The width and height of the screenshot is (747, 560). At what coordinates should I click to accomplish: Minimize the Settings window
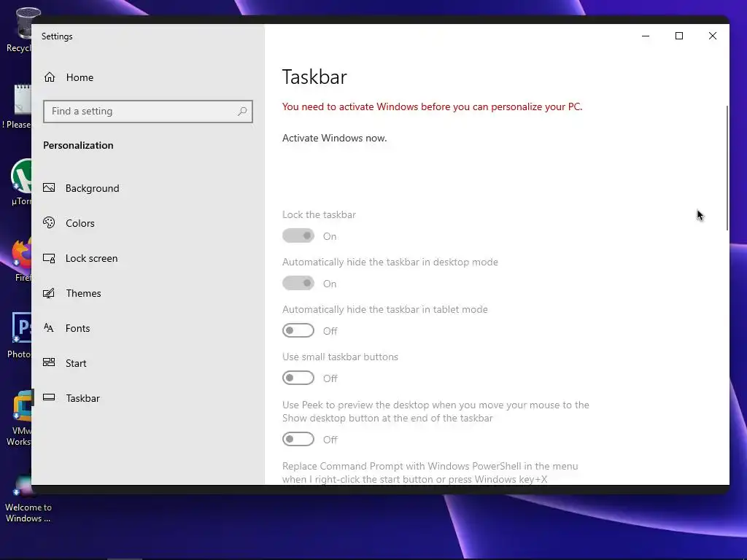(646, 36)
